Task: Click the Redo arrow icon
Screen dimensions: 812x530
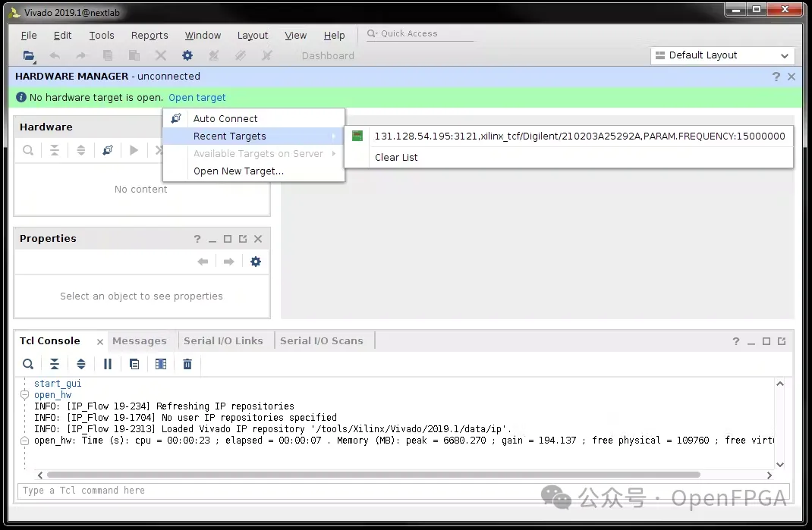Action: (80, 55)
